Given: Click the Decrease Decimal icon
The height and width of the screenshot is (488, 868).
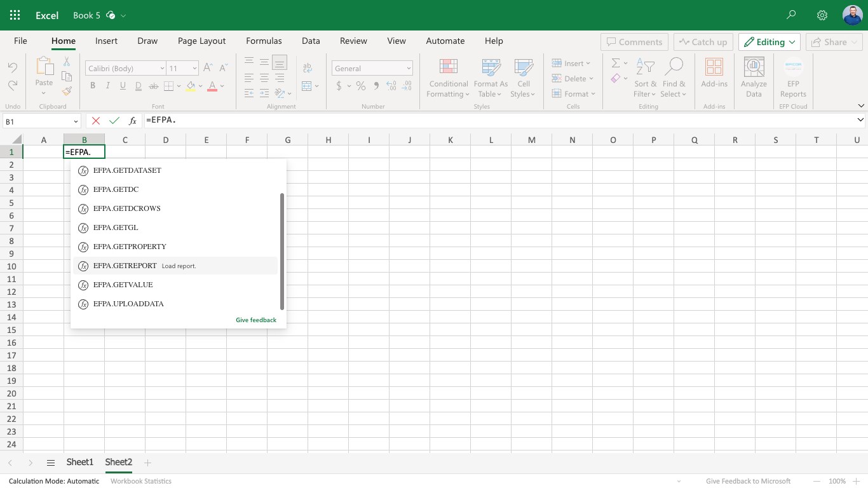Looking at the screenshot, I should click(x=407, y=86).
